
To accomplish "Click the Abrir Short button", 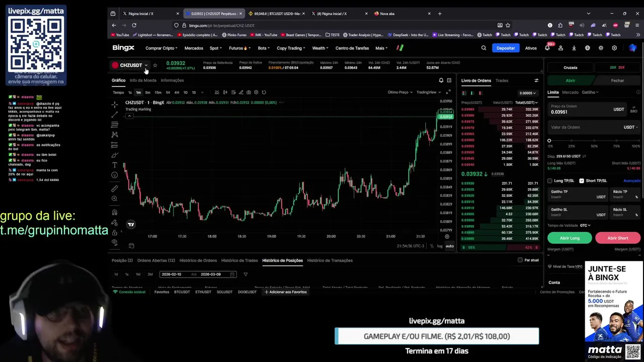I will coord(617,238).
